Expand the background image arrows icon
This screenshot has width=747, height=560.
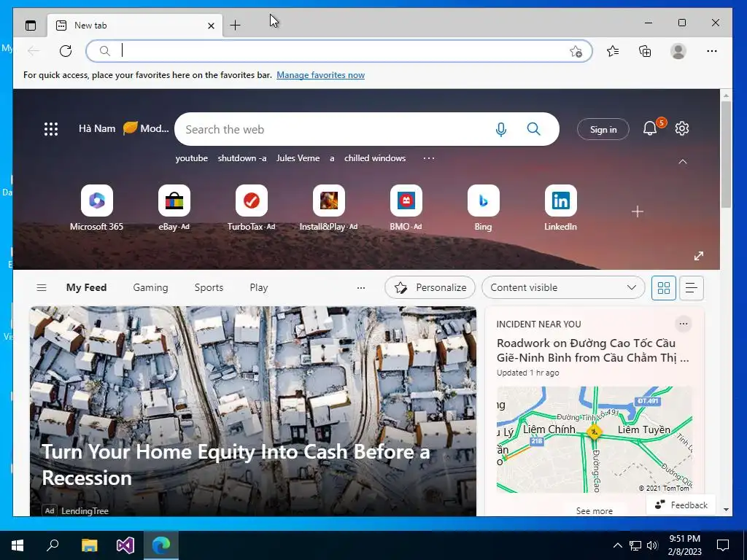point(698,256)
